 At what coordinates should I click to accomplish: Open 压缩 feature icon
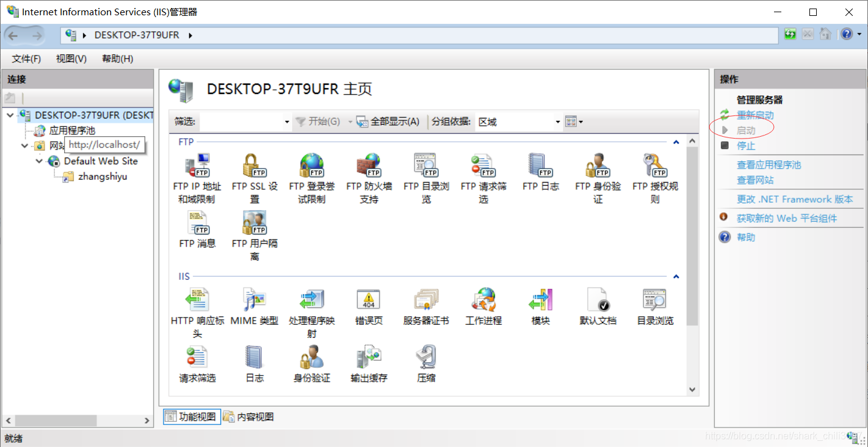(426, 357)
